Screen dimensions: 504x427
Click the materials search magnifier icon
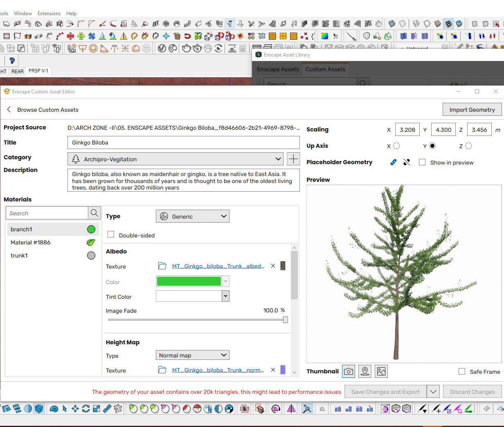(x=94, y=213)
